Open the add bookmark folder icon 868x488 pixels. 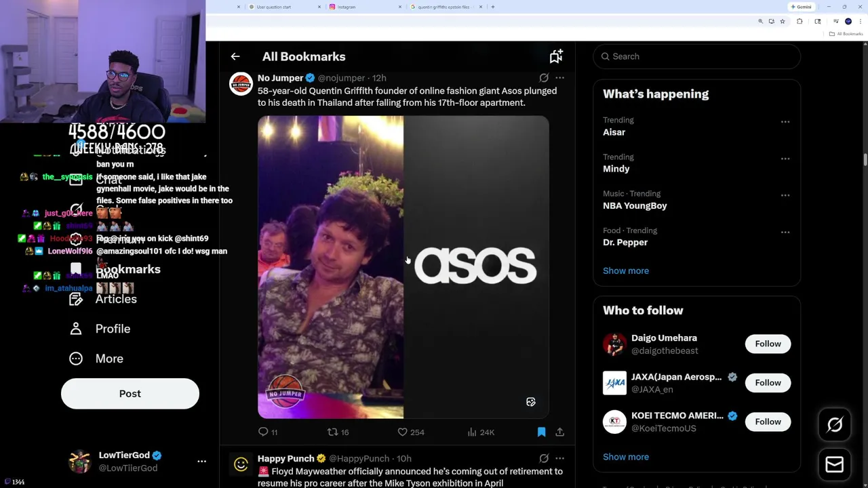click(x=556, y=56)
